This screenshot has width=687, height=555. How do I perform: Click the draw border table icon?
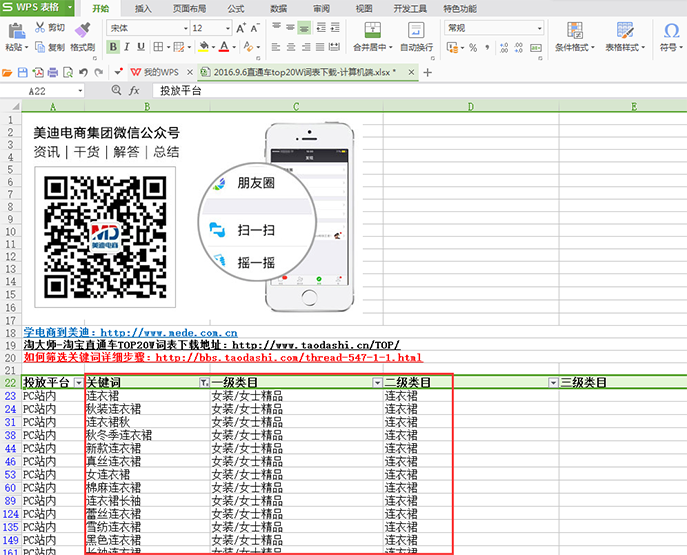179,47
